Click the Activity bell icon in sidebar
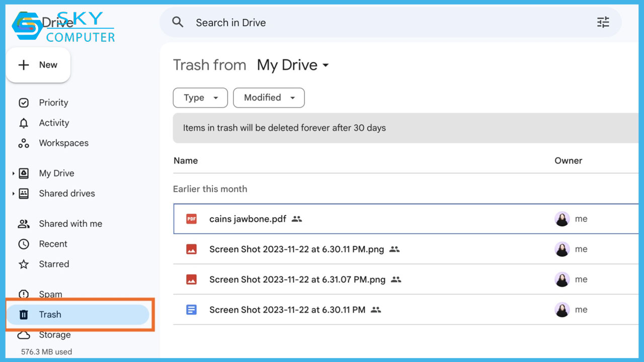The image size is (644, 362). pos(24,123)
